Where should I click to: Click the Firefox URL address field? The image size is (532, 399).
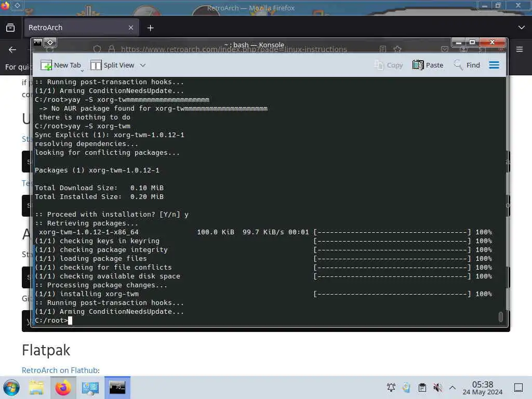[234, 49]
